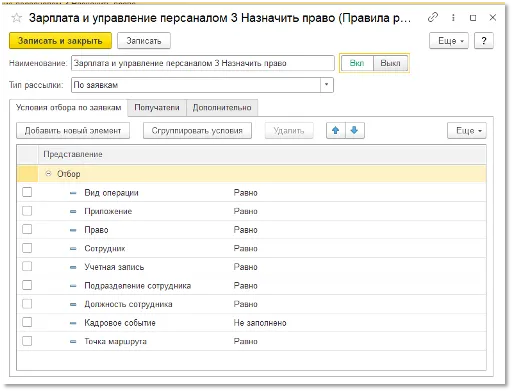Tick the Вид операции checkbox
The image size is (513, 392).
pos(27,192)
